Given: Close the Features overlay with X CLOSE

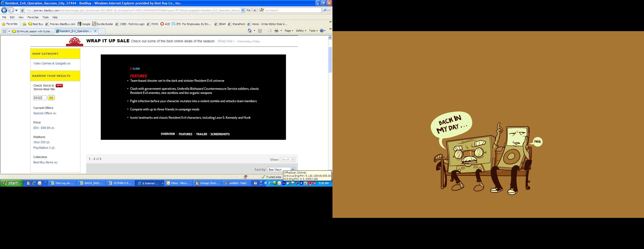Looking at the screenshot, I should (135, 69).
